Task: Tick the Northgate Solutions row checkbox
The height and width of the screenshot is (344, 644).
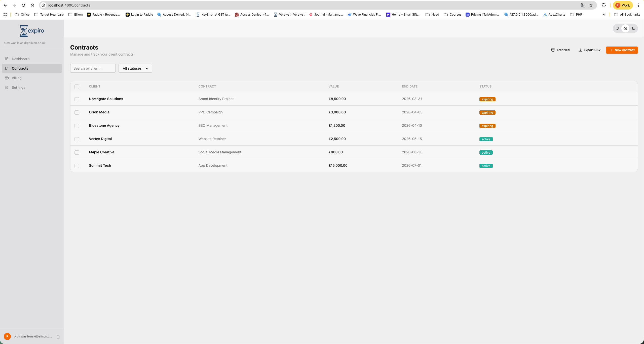Action: coord(77,99)
